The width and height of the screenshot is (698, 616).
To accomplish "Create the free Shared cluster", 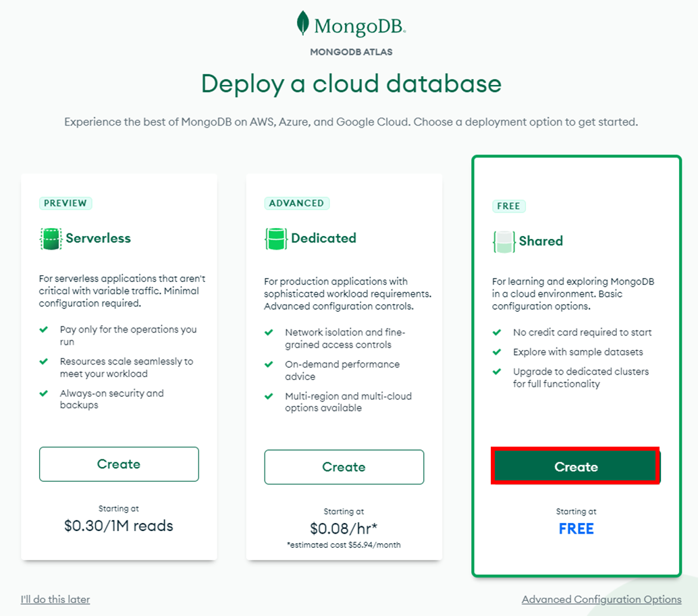I will pyautogui.click(x=576, y=467).
